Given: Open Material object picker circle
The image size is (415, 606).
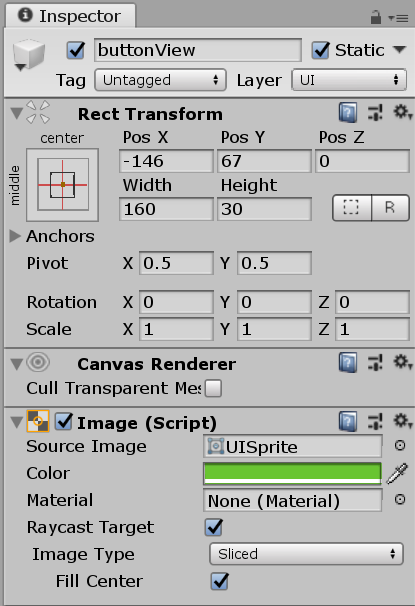Looking at the screenshot, I should 400,500.
